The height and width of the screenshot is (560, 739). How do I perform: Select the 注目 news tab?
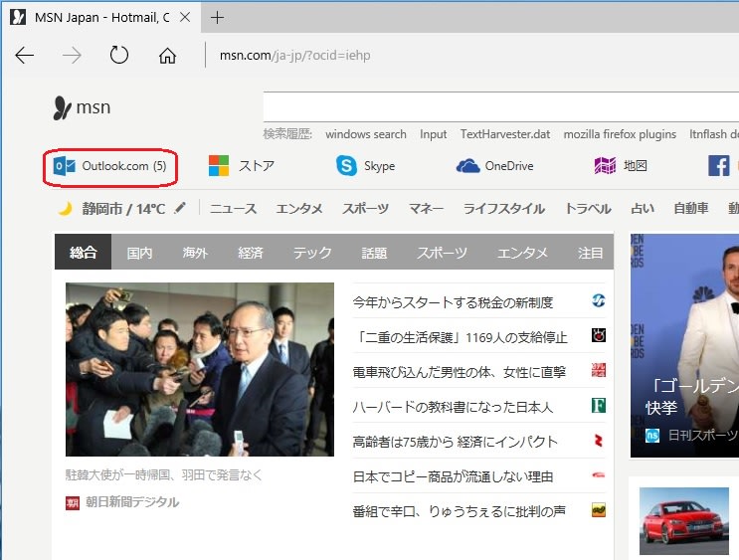(590, 253)
